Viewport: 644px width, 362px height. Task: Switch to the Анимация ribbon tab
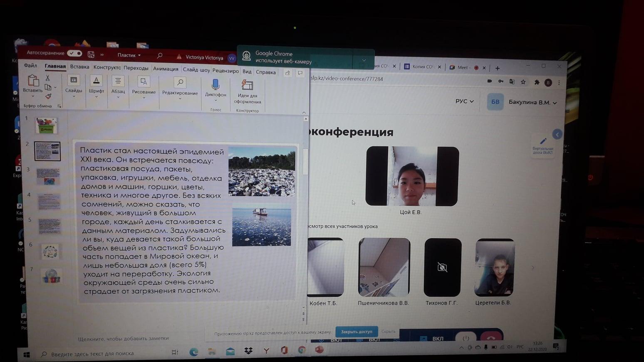(x=166, y=69)
